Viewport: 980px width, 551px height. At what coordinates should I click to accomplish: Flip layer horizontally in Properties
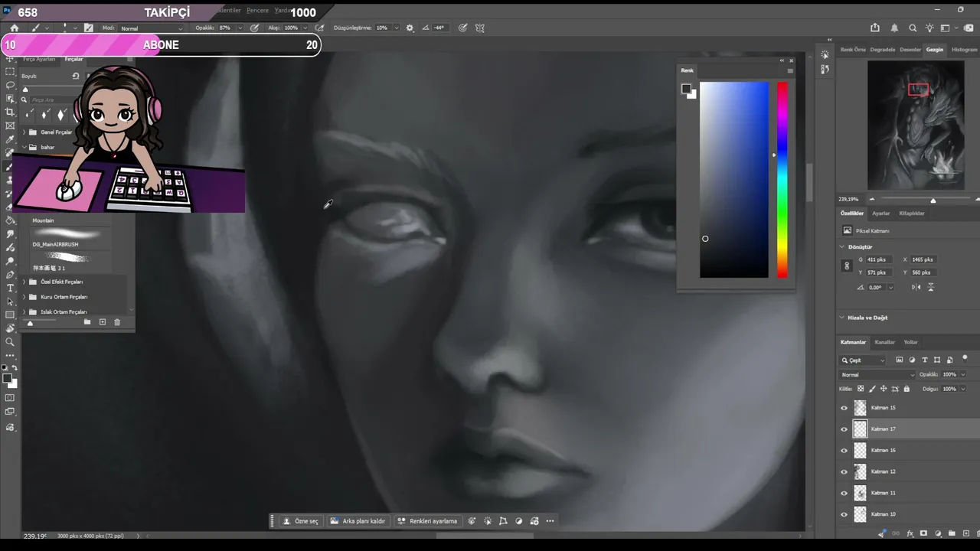(x=916, y=287)
